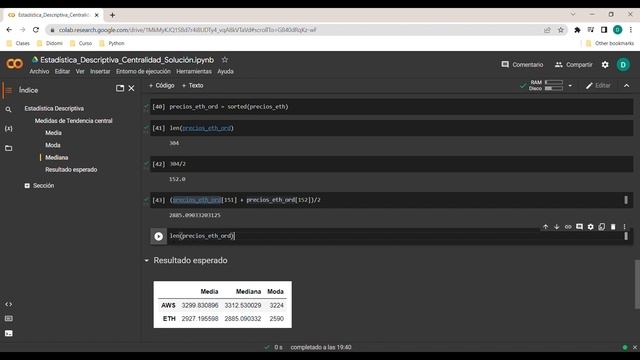
Task: Open Ayuda menu
Action: pyautogui.click(x=225, y=71)
